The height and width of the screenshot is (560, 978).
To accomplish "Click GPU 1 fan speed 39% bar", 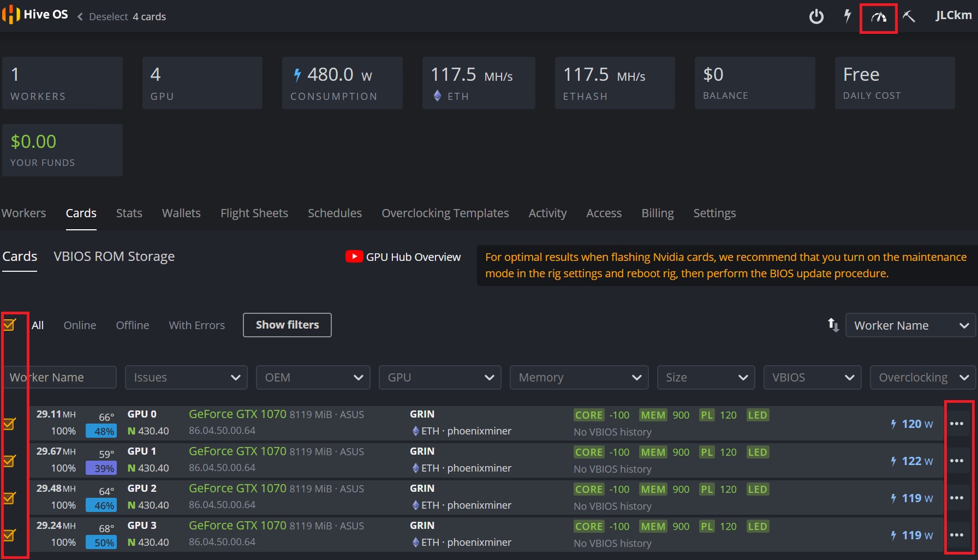I will 101,468.
